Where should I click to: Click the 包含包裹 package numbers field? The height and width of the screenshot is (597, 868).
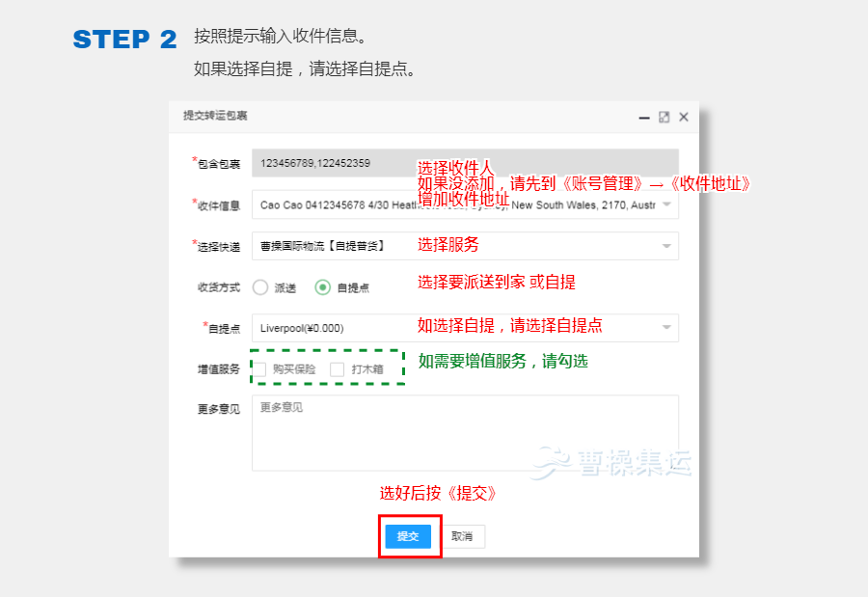[465, 163]
